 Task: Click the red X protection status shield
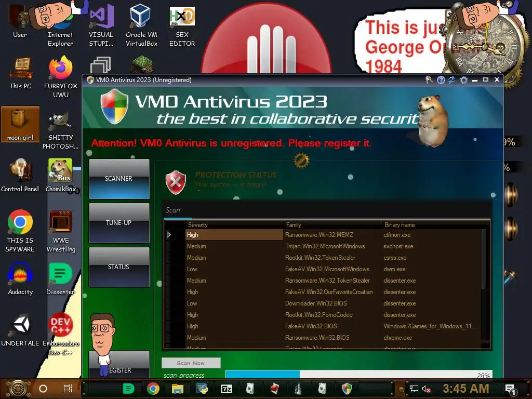pyautogui.click(x=176, y=182)
